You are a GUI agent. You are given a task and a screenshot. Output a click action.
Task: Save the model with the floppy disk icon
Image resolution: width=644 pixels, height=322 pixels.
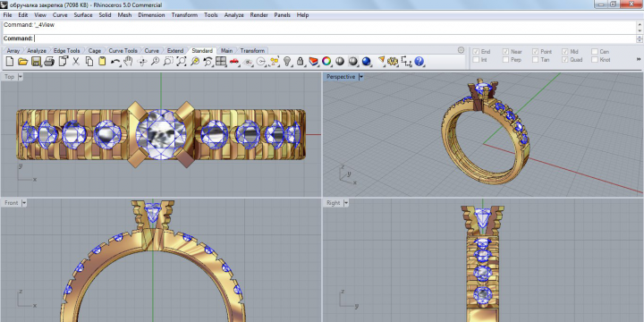point(36,62)
